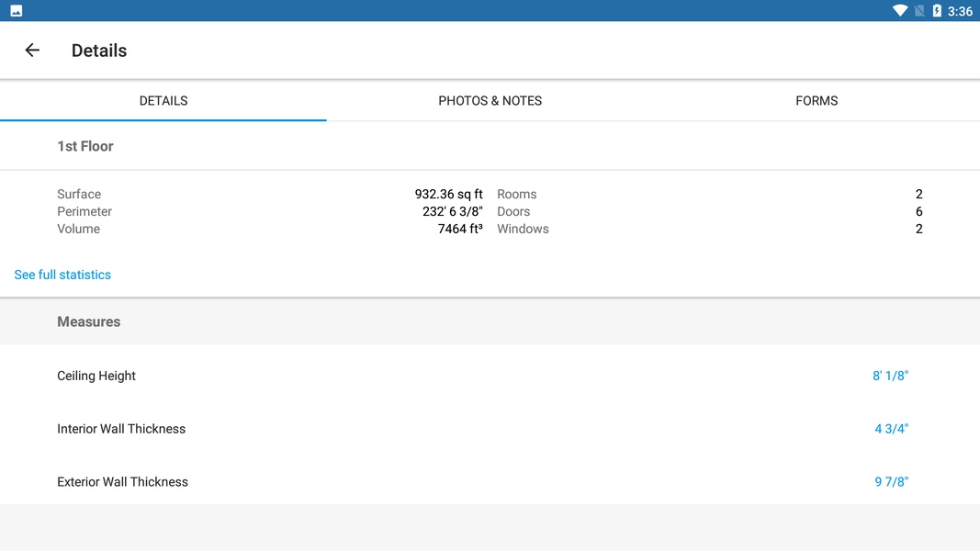Tap the no-SIM signal icon
Viewport: 980px width, 551px height.
tap(919, 11)
